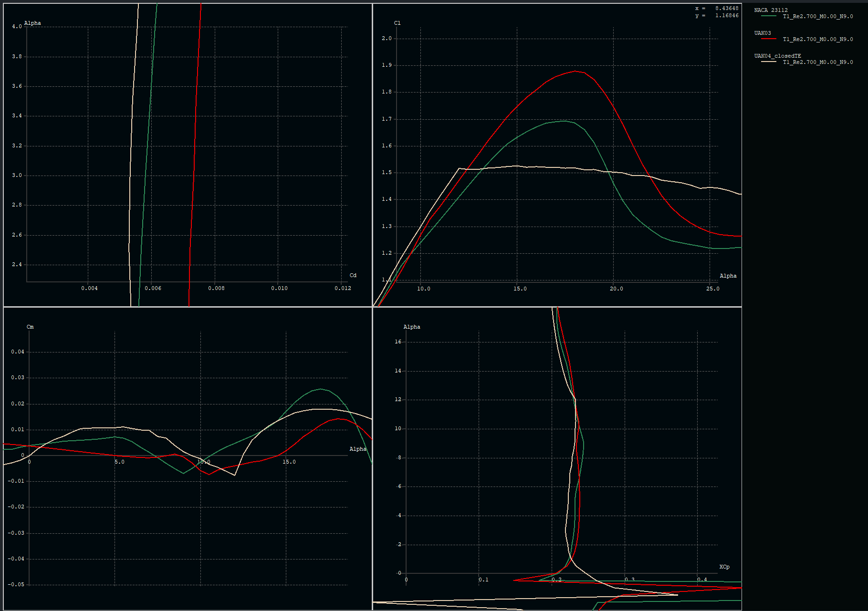This screenshot has height=611, width=868.
Task: Pick the polar name listed under UAK04_closedTE
Action: click(817, 62)
